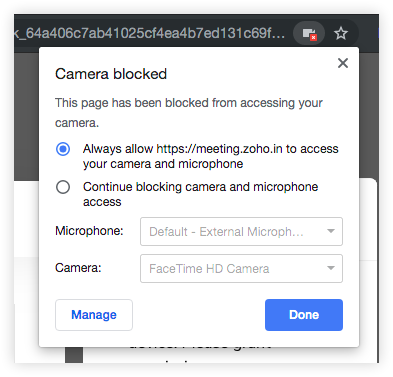Click the 'Camera blocked' heading
The width and height of the screenshot is (393, 377).
[x=111, y=74]
